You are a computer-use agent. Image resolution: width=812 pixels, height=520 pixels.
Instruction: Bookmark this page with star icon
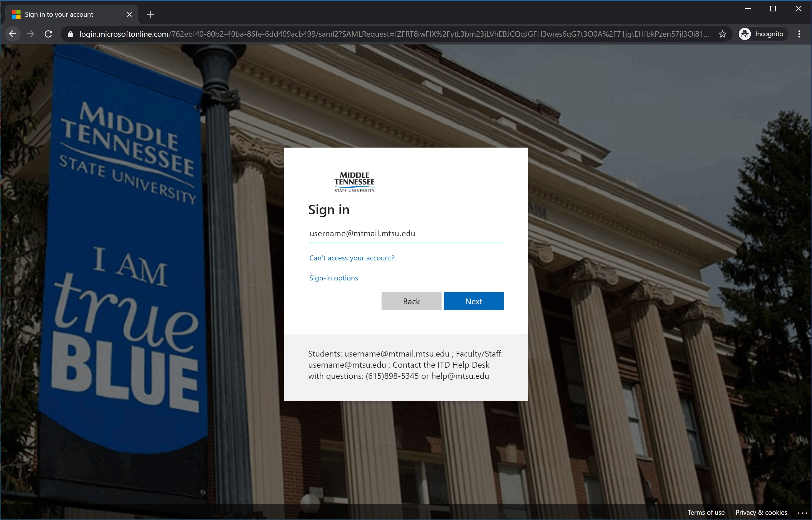coord(722,34)
